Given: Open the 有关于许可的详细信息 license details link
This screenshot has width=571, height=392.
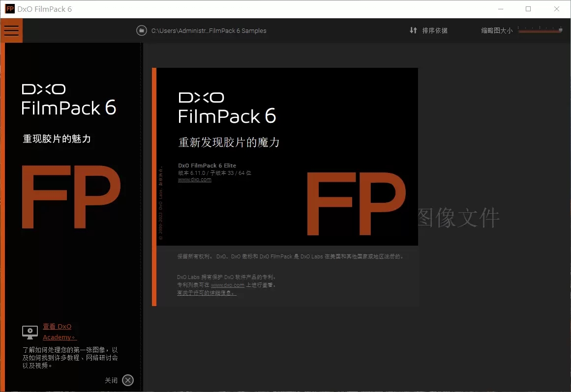Looking at the screenshot, I should tap(207, 293).
